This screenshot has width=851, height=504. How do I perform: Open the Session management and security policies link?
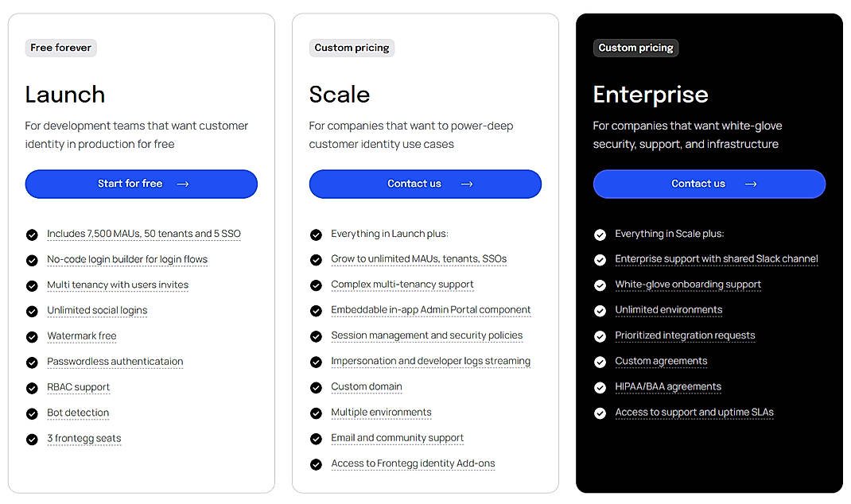427,335
